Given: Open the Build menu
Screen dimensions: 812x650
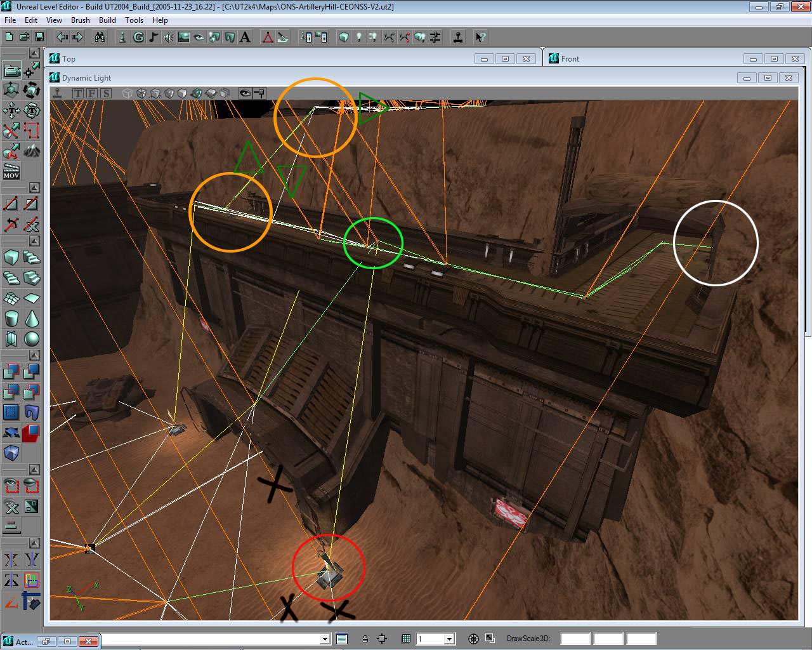Looking at the screenshot, I should click(107, 20).
